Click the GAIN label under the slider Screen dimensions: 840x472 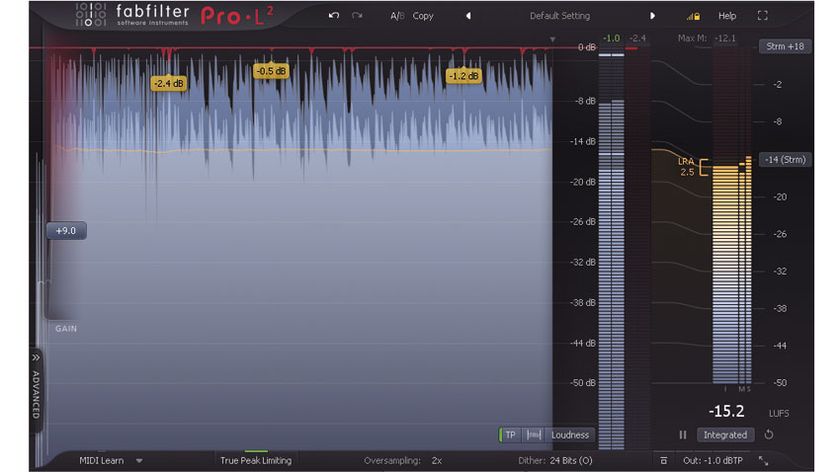(x=66, y=328)
